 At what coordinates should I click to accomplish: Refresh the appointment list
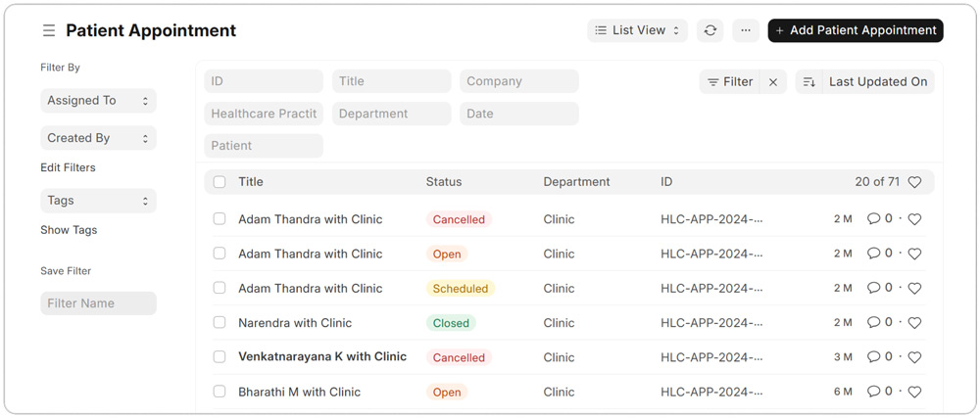710,30
